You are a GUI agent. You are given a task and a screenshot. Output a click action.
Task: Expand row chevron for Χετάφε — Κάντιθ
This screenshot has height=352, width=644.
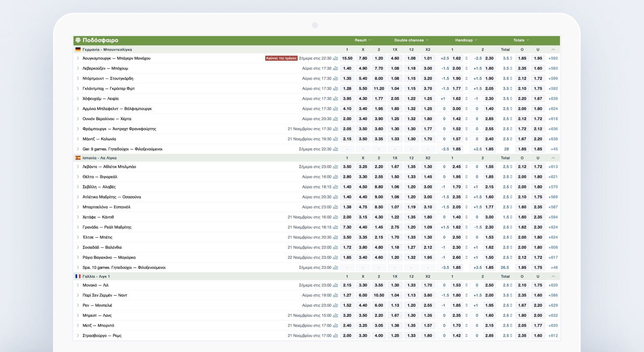point(78,217)
